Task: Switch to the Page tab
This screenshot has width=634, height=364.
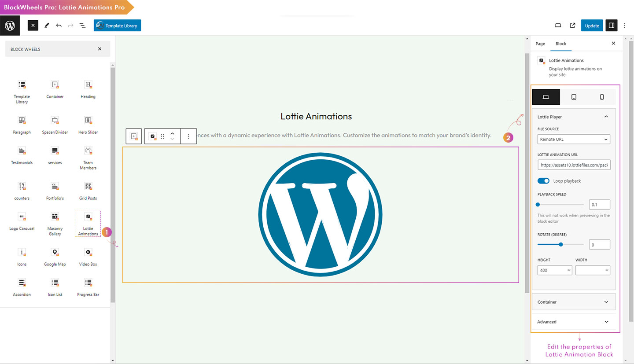Action: click(540, 44)
